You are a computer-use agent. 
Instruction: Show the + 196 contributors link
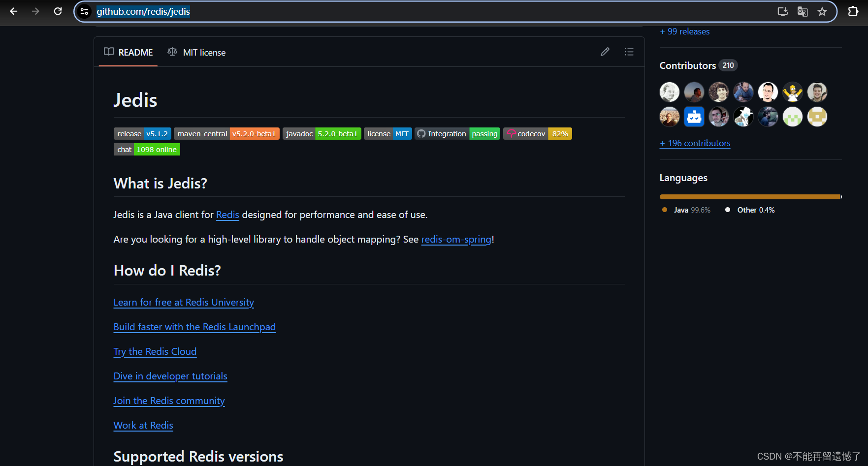tap(695, 143)
